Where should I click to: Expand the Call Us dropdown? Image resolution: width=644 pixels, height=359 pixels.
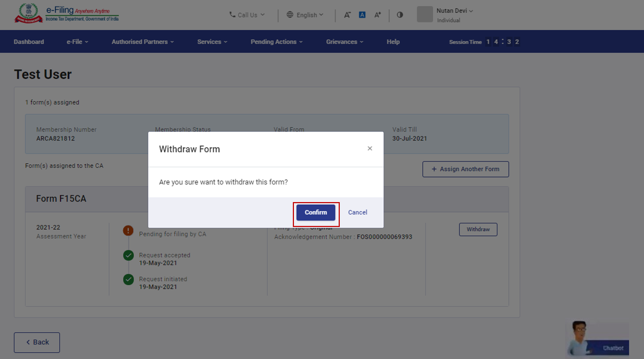(x=247, y=15)
